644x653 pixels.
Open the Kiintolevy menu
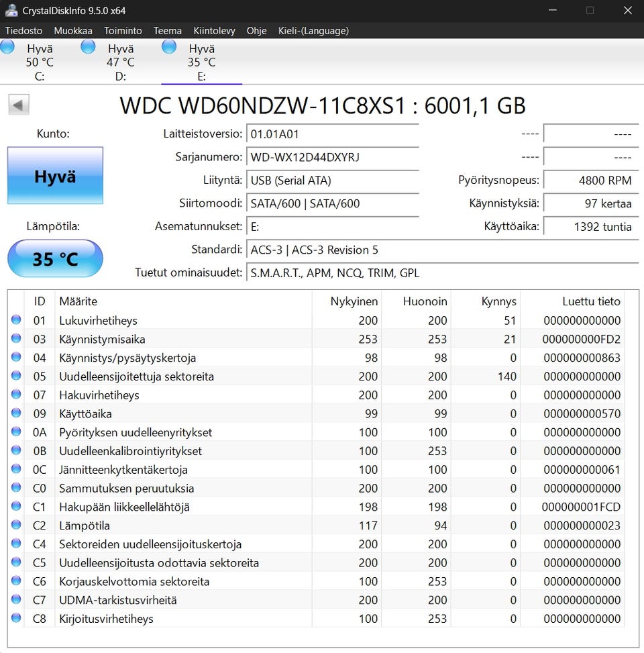[x=214, y=31]
